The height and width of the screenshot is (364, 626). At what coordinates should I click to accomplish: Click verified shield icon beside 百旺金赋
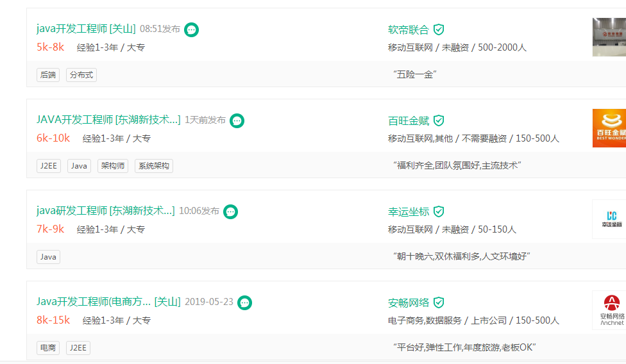pos(439,120)
